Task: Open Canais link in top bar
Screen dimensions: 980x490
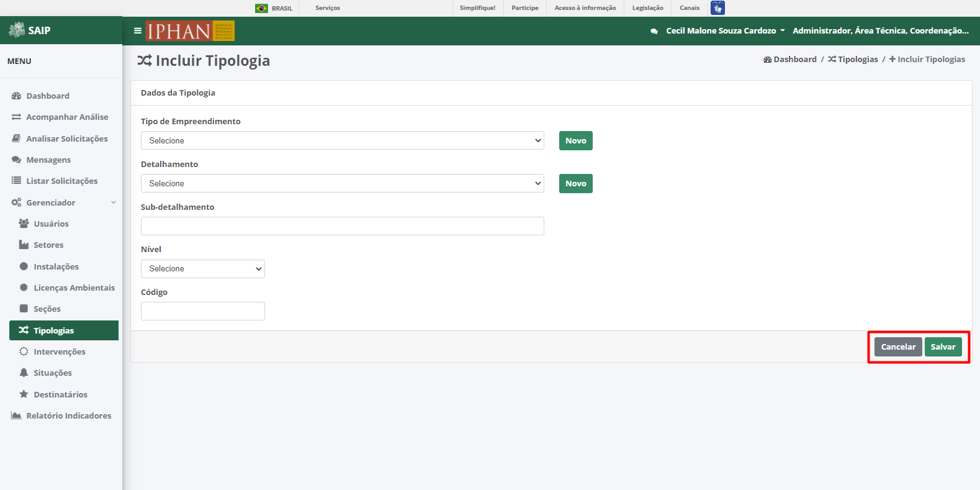Action: coord(690,8)
